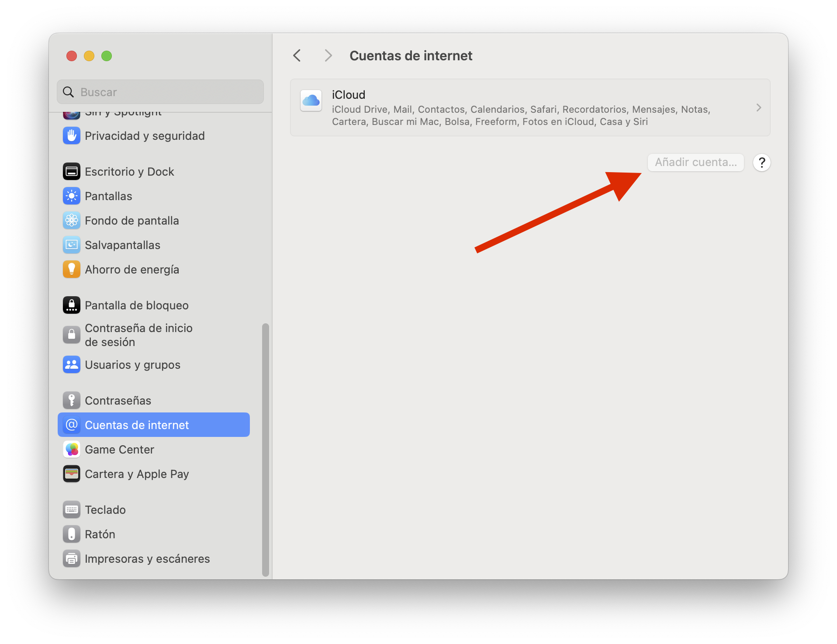Image resolution: width=837 pixels, height=644 pixels.
Task: Select Teclado label in sidebar
Action: (x=105, y=510)
